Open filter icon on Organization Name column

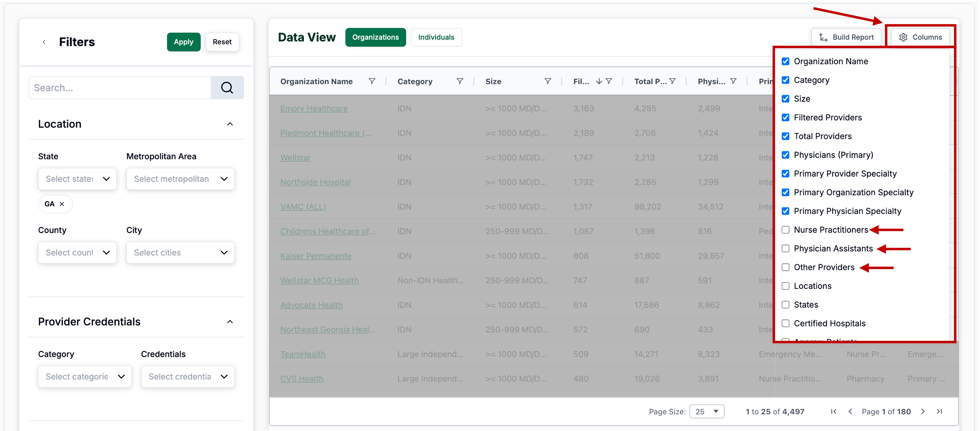pyautogui.click(x=372, y=81)
